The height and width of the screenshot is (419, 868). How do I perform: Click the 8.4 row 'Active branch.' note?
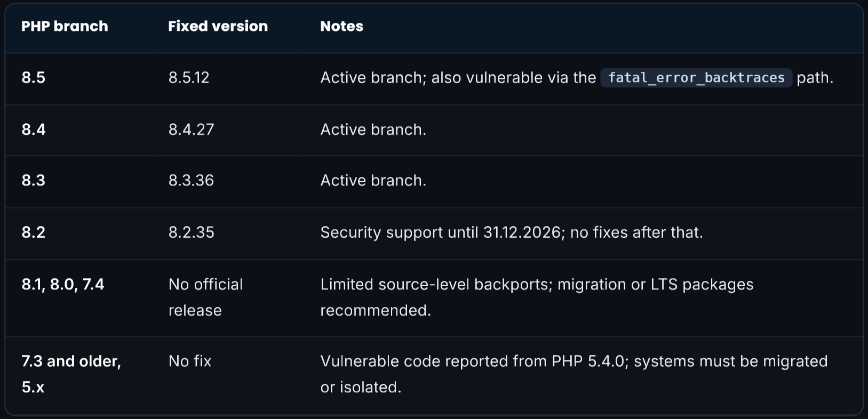coord(373,130)
